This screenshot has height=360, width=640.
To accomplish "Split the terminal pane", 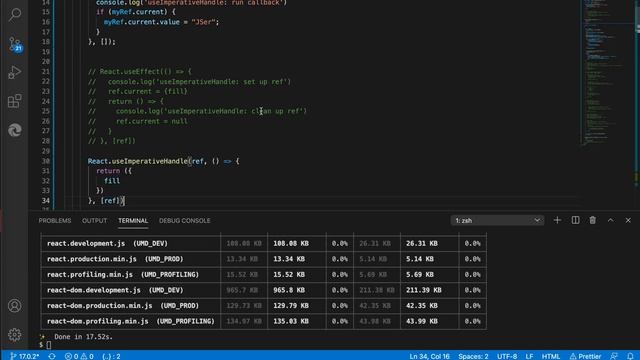I will pos(575,220).
